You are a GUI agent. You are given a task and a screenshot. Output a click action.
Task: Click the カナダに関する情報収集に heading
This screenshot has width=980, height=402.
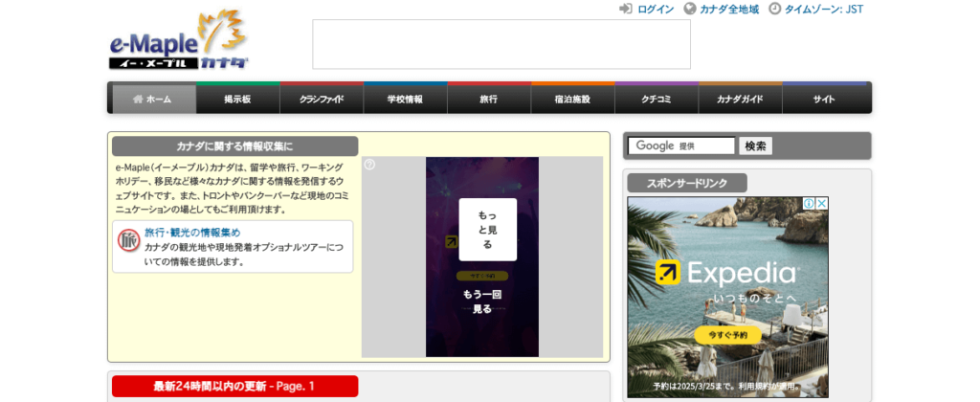(235, 146)
